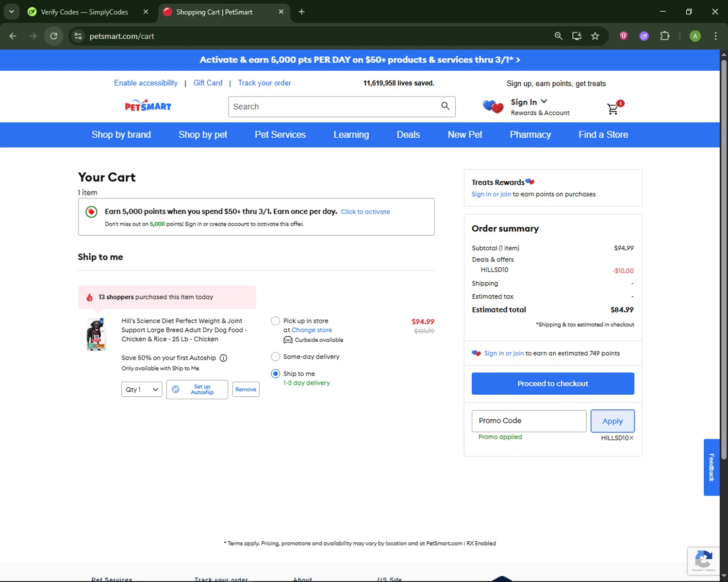Click the Apply promo button
Image resolution: width=728 pixels, height=582 pixels.
coord(612,421)
